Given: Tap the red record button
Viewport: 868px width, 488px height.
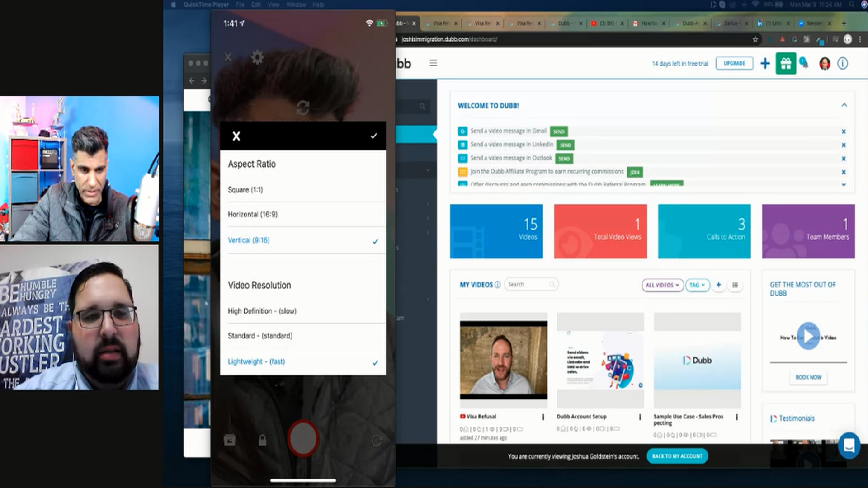Looking at the screenshot, I should 303,438.
